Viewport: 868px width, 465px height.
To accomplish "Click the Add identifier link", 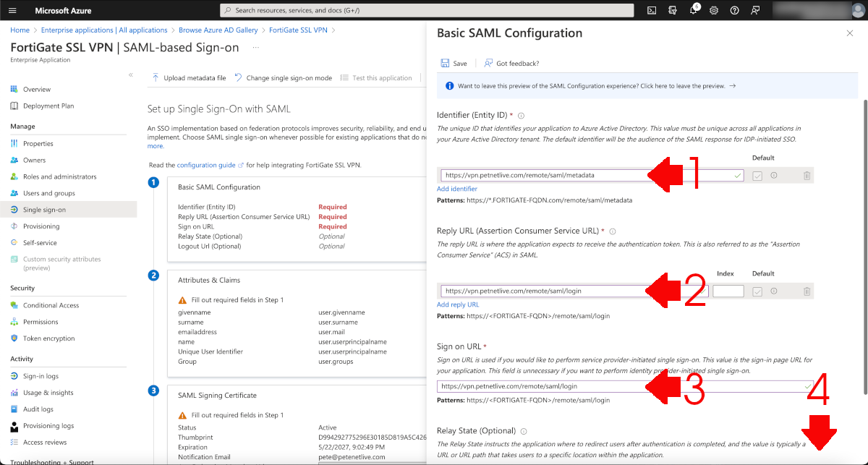I will [x=456, y=189].
